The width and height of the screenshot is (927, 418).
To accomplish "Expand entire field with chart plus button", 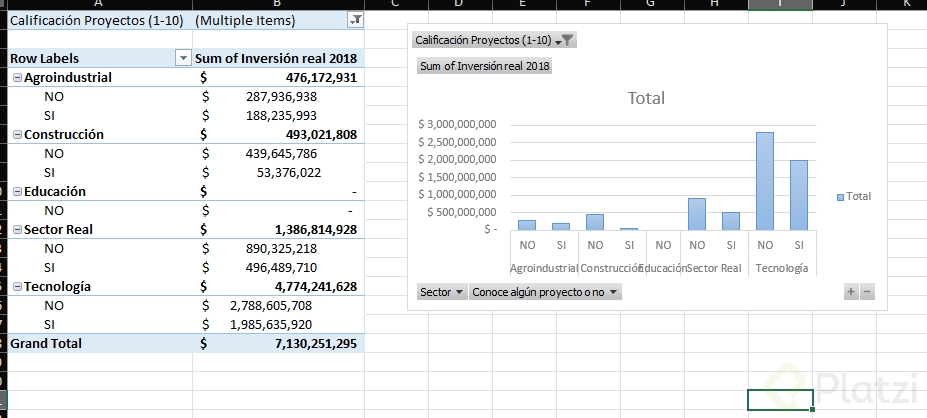I will 851,291.
